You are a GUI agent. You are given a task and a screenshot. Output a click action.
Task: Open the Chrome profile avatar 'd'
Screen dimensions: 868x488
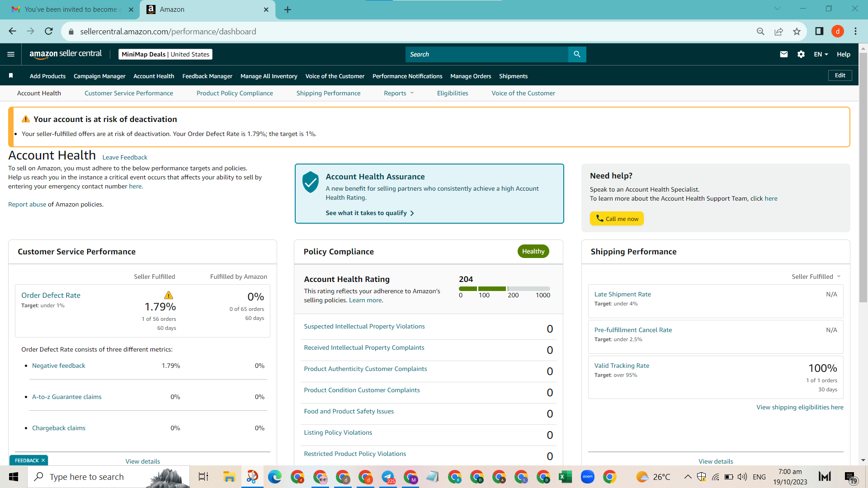pyautogui.click(x=838, y=31)
